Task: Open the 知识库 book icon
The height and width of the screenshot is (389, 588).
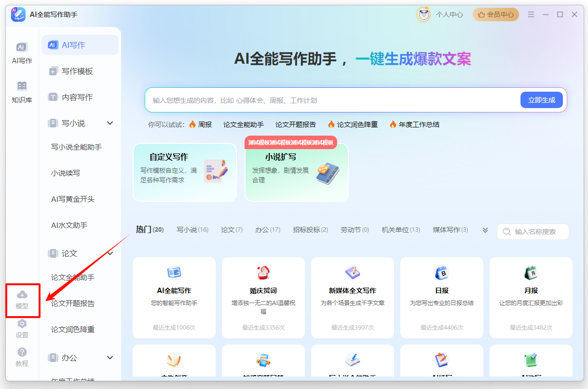Action: 22,86
